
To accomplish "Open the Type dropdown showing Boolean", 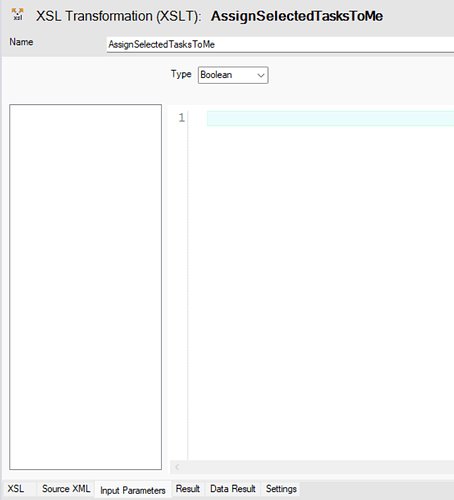I will coord(233,75).
